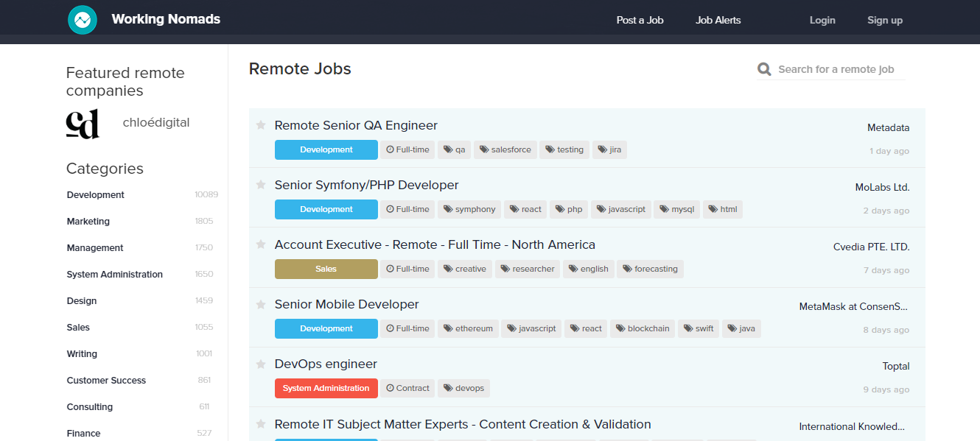
Task: Filter by the blockchain tag
Action: click(643, 328)
